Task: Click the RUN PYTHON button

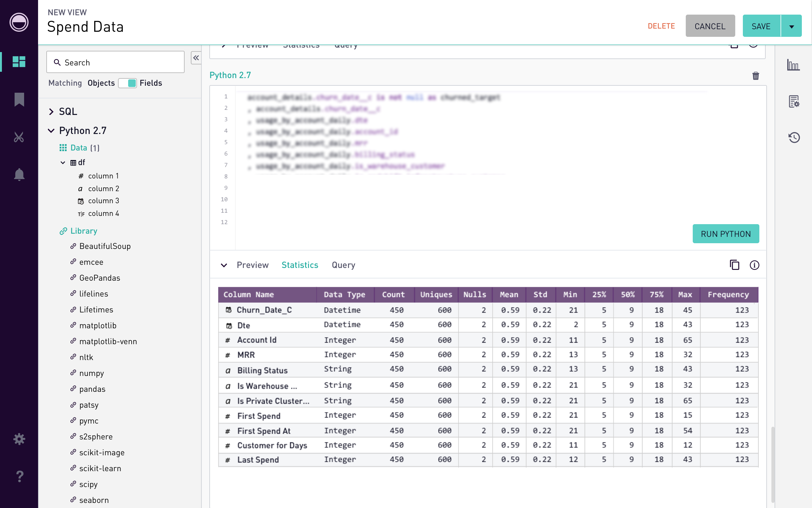Action: (x=726, y=234)
